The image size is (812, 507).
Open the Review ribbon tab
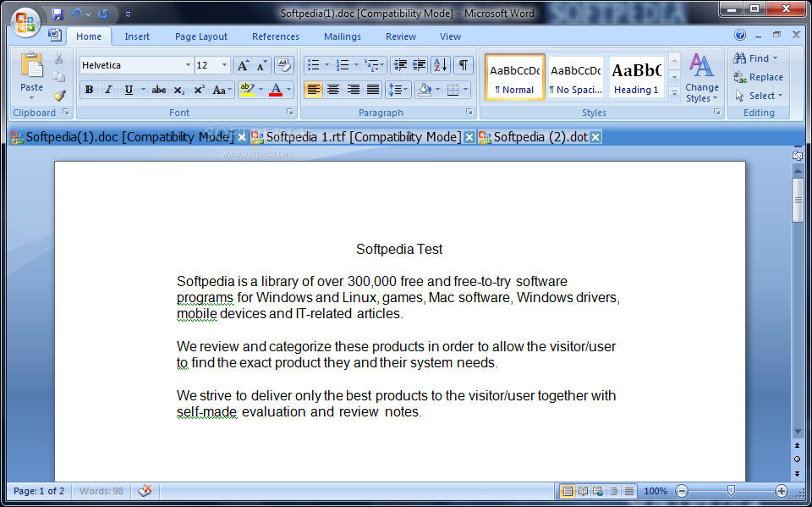[x=401, y=36]
